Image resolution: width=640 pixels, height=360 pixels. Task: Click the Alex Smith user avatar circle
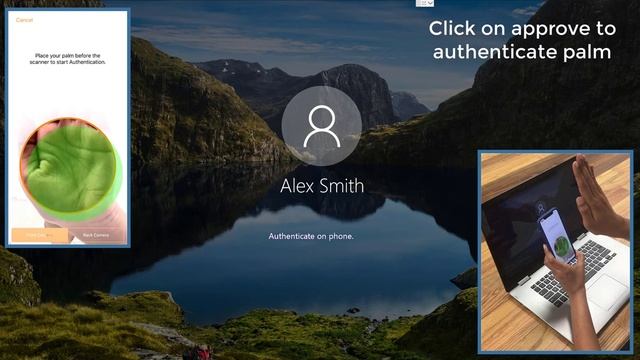point(322,126)
